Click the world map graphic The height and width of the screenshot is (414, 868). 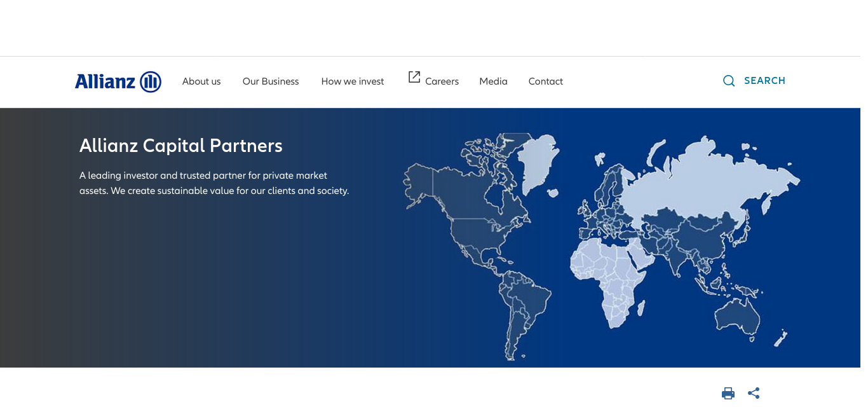click(x=601, y=245)
